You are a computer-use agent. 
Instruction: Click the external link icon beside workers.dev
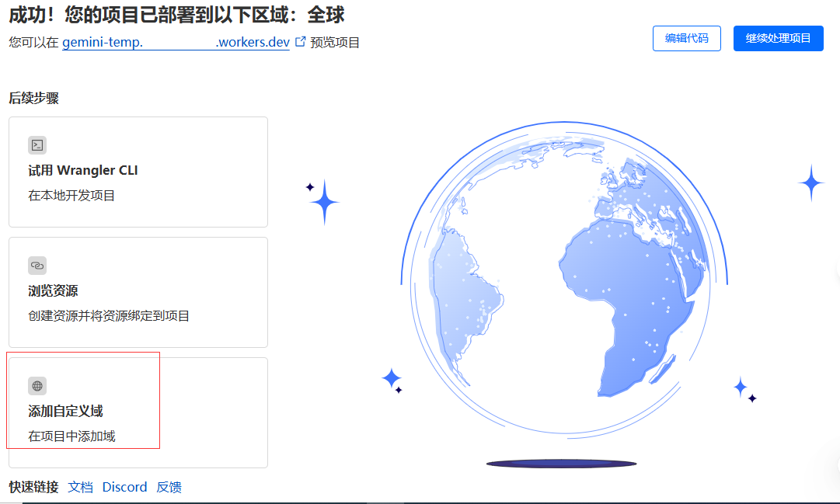click(x=301, y=41)
